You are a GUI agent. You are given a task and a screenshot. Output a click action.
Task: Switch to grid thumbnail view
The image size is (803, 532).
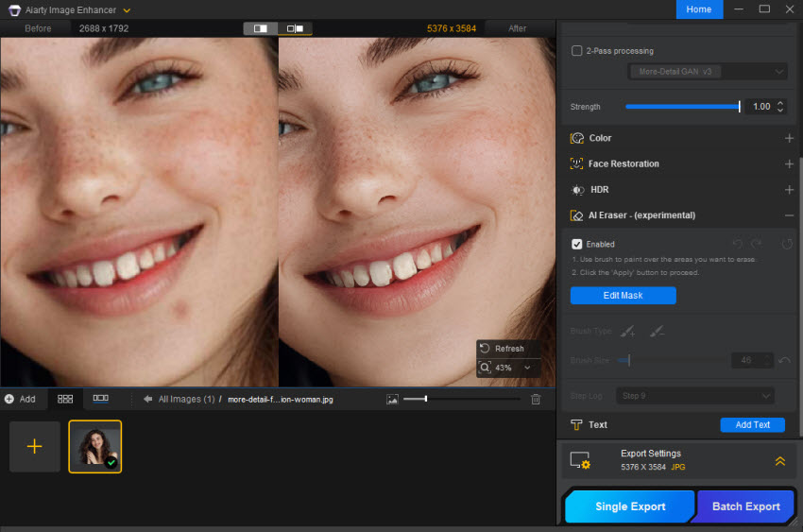(65, 399)
